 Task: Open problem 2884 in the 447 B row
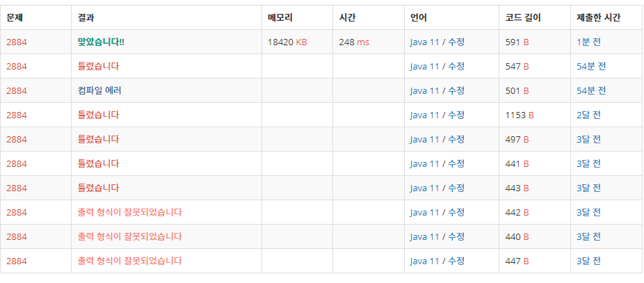(17, 261)
